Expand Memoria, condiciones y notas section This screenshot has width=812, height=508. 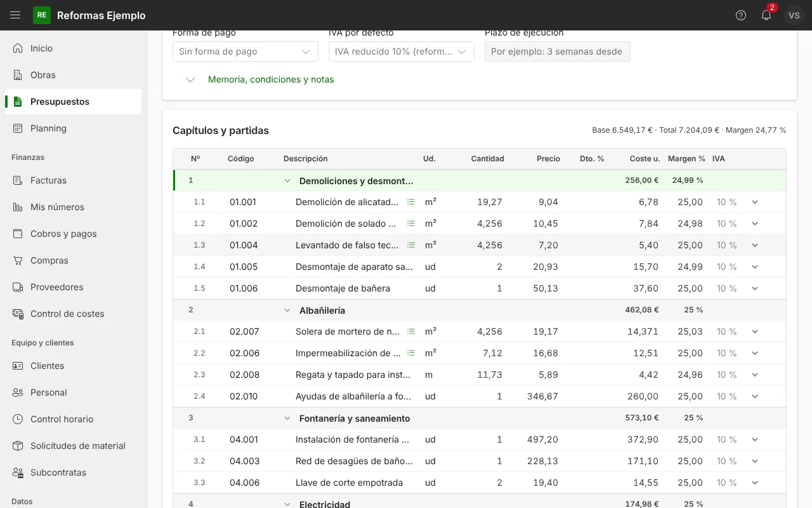click(x=271, y=79)
